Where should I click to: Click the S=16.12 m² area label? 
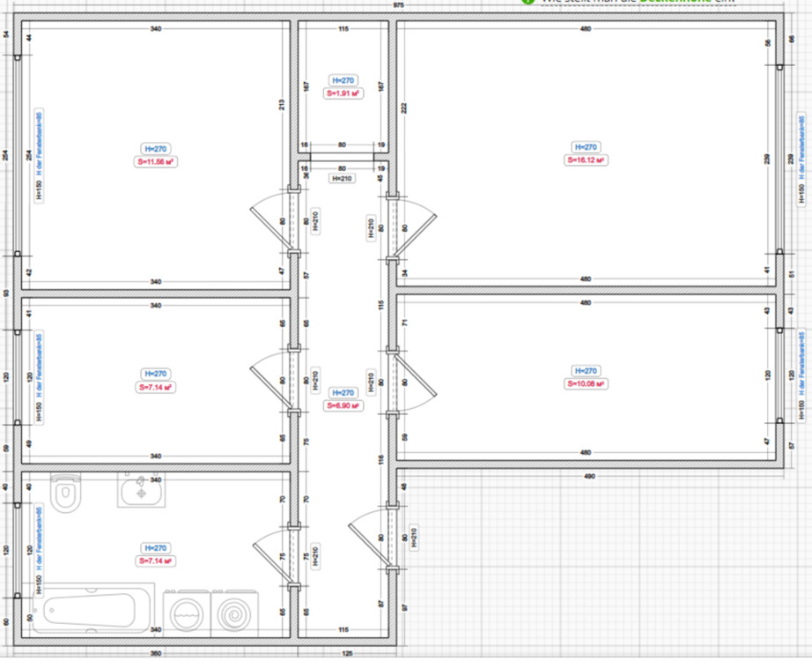pos(586,160)
